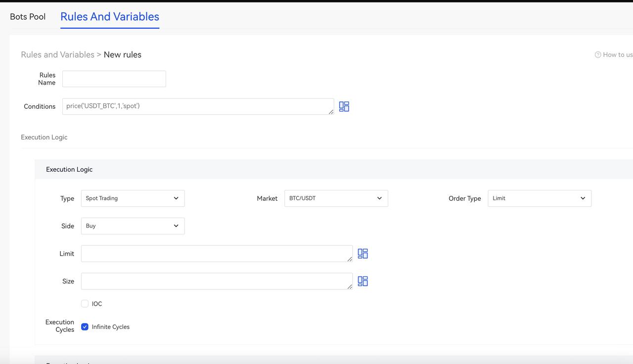Expand the Side dropdown showing Buy
This screenshot has height=364, width=633.
click(133, 226)
